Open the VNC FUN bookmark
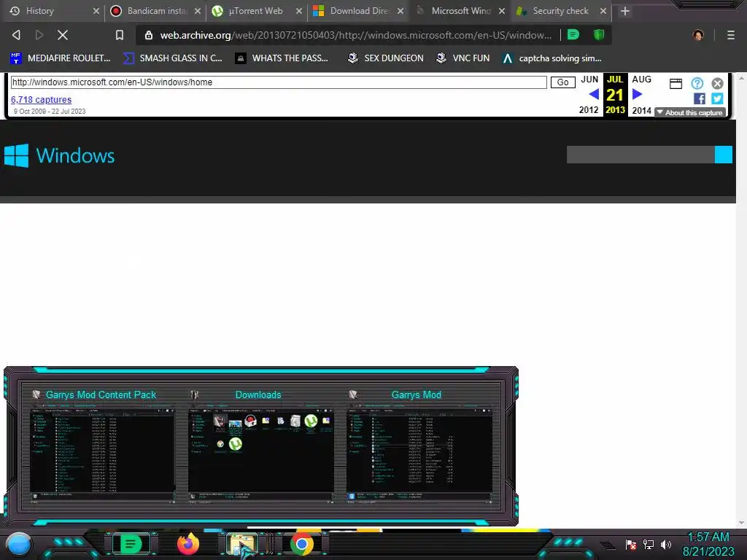This screenshot has width=747, height=560. click(x=463, y=58)
